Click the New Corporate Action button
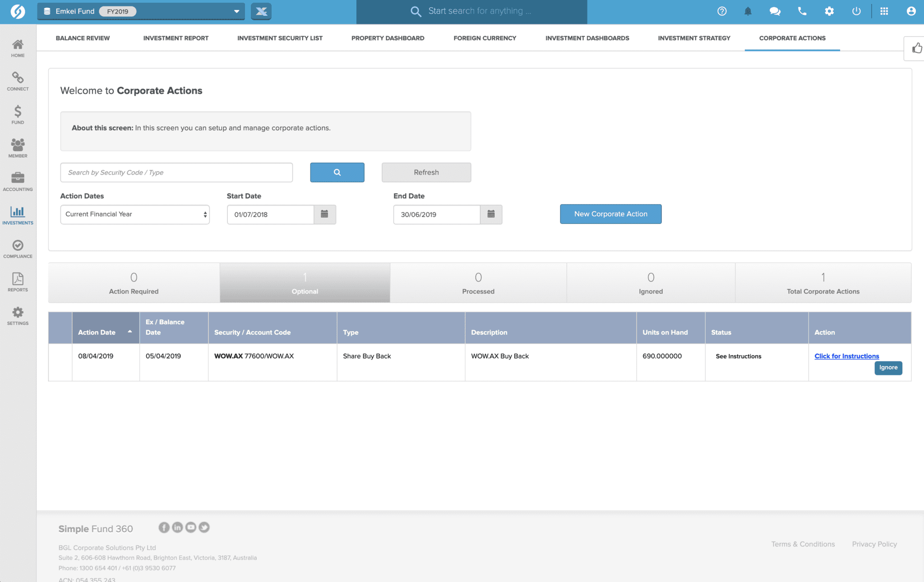This screenshot has width=924, height=582. point(610,214)
